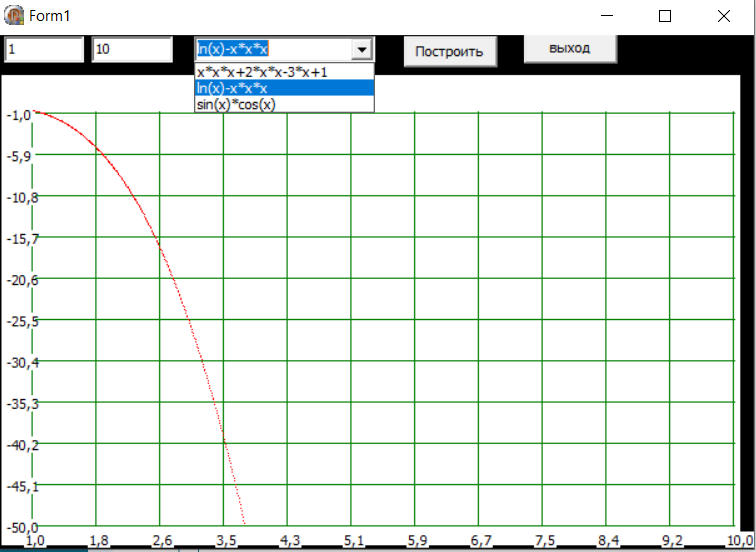Click the y-axis label -15,7
This screenshot has height=552, width=756.
click(23, 239)
